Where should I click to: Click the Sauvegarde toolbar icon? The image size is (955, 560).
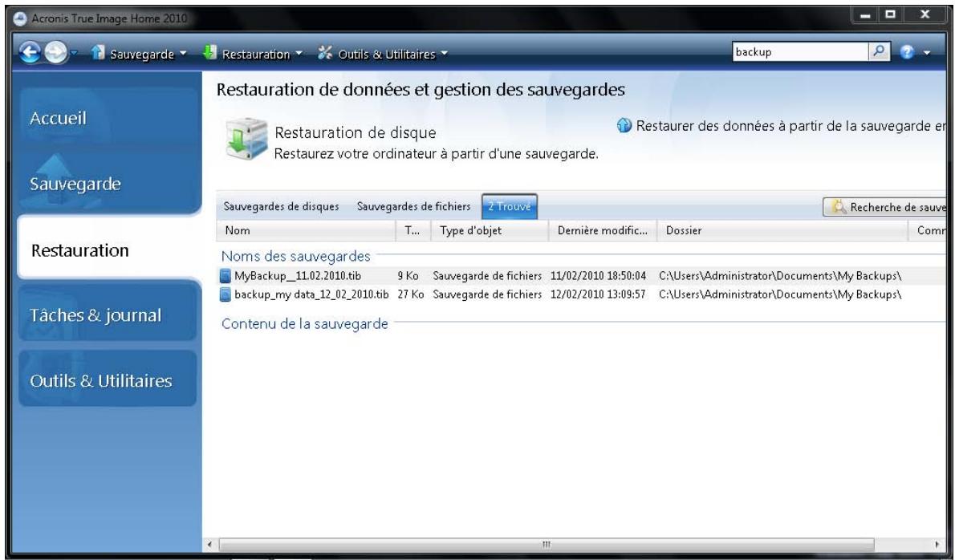point(97,53)
